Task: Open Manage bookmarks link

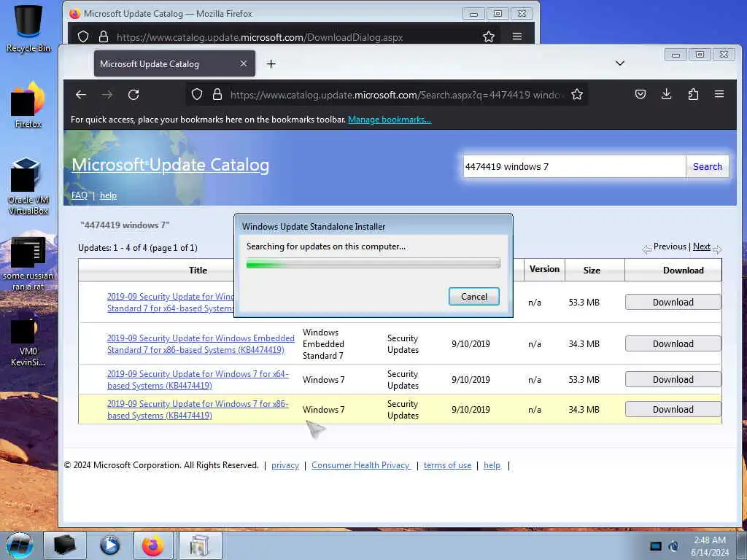Action: point(390,120)
